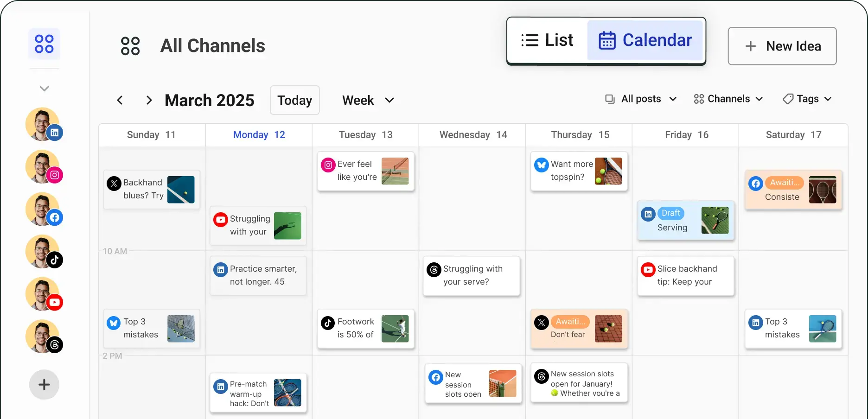Select the Instagram channel avatar in sidebar
The image size is (868, 419).
point(42,166)
